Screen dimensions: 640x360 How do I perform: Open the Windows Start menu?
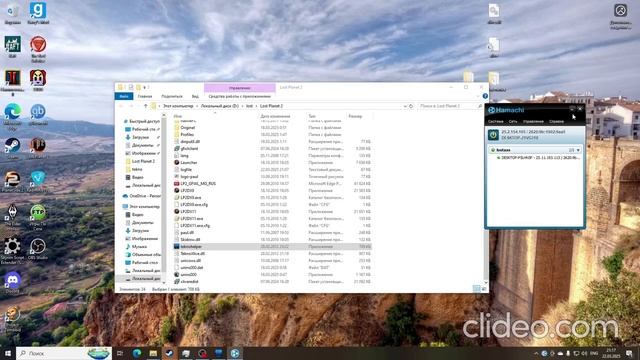[x=8, y=353]
